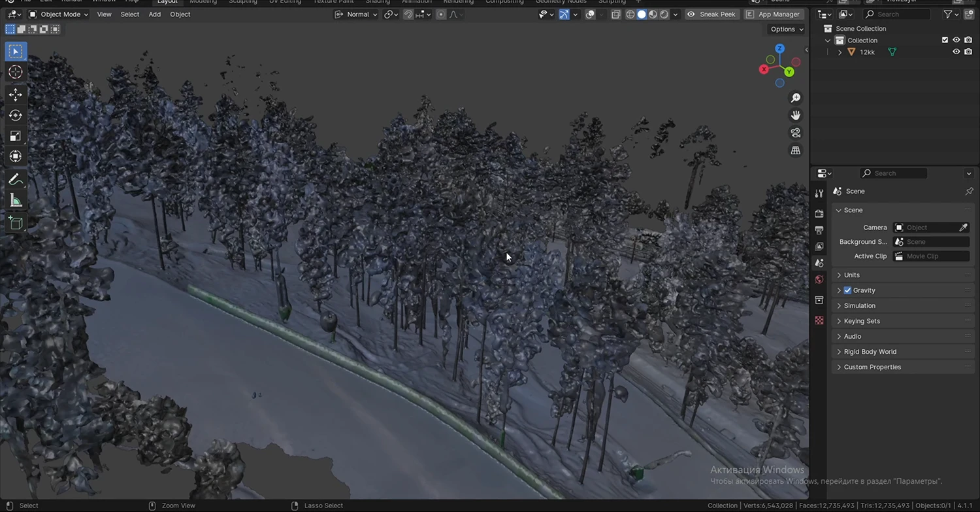Open the Texture properties tab

coord(819,320)
